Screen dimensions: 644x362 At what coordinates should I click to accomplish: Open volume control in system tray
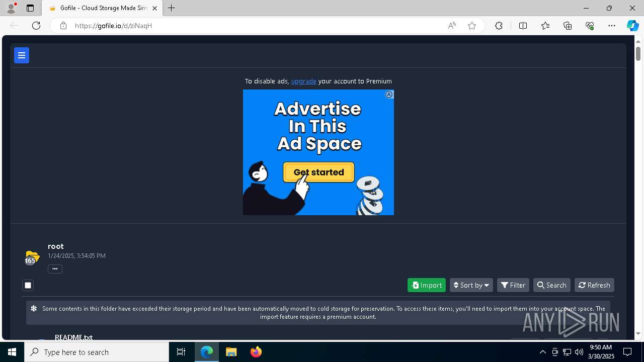(579, 352)
